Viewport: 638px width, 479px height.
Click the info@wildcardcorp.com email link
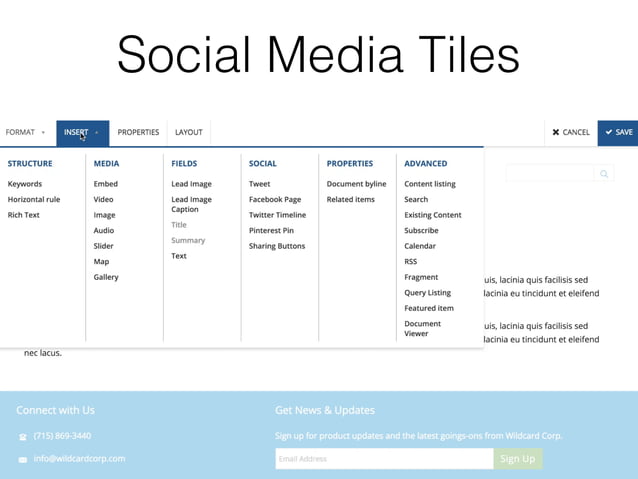point(79,459)
